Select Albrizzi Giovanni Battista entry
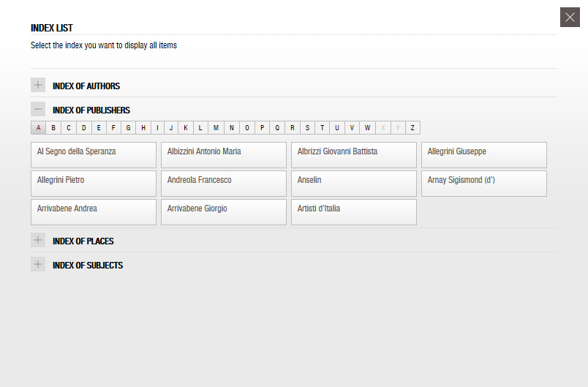This screenshot has height=387, width=588. click(x=354, y=155)
